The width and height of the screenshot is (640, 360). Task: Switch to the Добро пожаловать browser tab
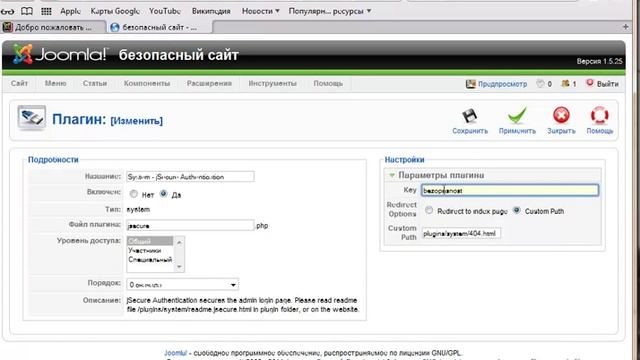[53, 27]
